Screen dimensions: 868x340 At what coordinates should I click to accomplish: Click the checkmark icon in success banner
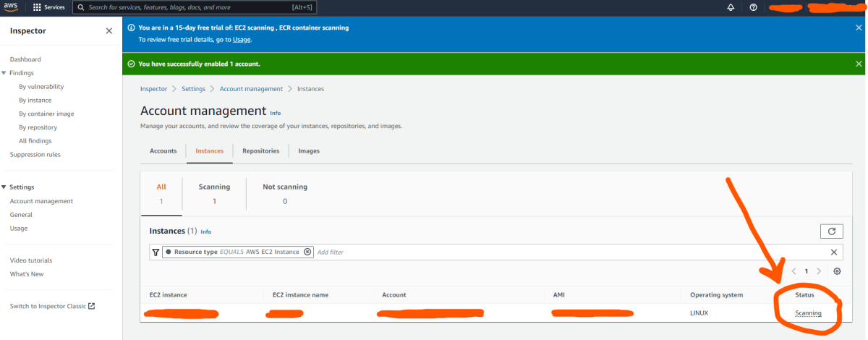131,64
